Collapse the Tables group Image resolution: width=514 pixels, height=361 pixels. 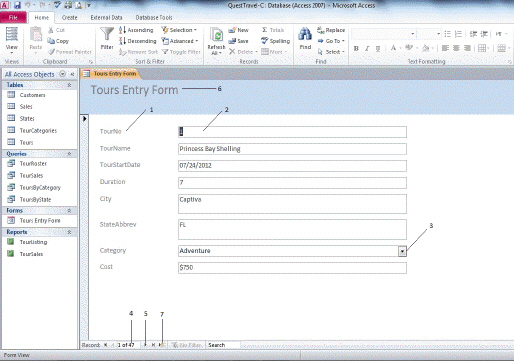pos(69,85)
